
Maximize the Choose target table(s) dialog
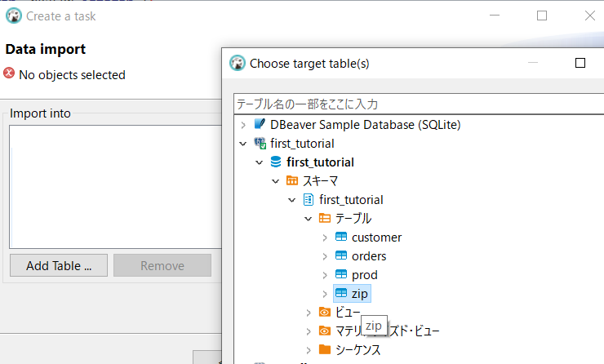click(580, 63)
